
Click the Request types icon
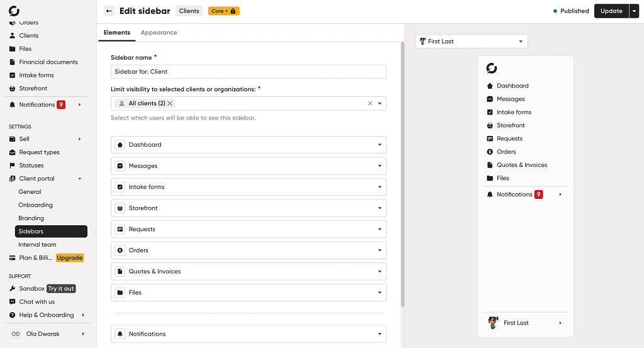[13, 152]
